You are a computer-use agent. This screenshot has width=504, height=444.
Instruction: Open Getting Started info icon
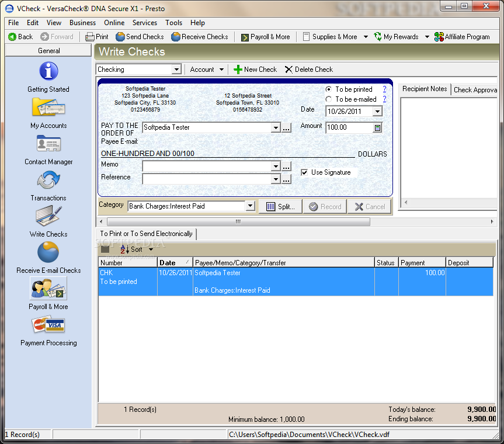coord(48,71)
